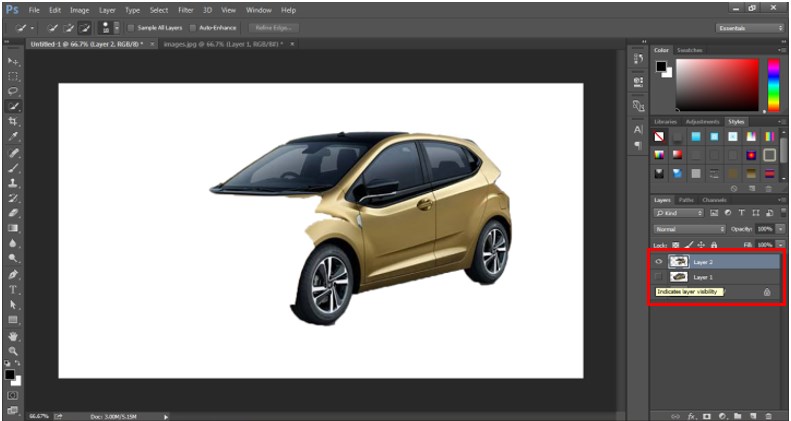
Task: Switch to the Channels panel tab
Action: click(715, 199)
